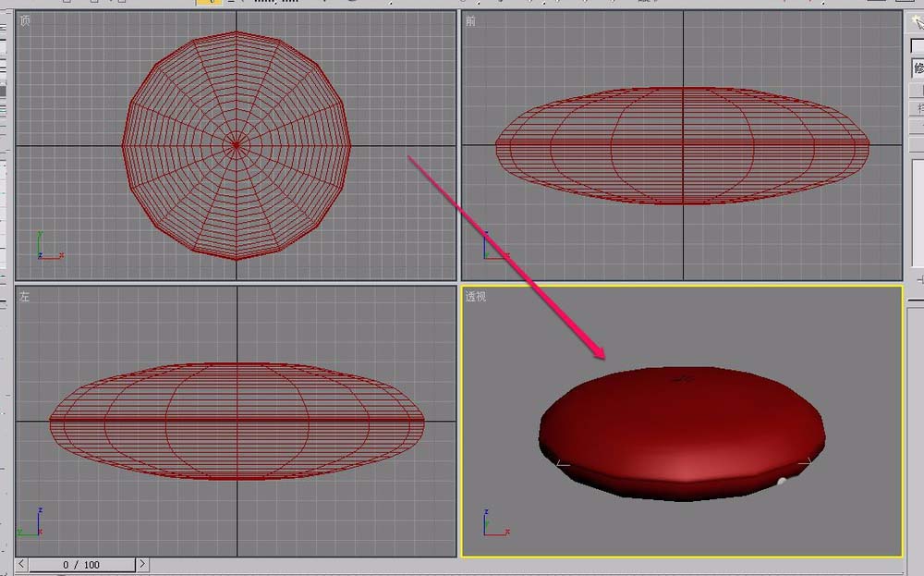Open the Top (顶) viewport label menu
Viewport: 924px width, 576px height.
(24, 19)
